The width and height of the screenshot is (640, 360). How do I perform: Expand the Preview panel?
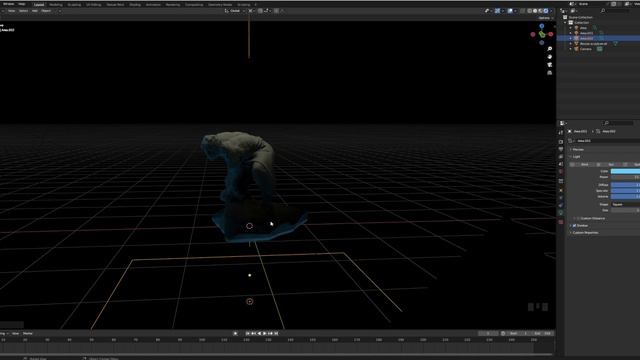click(x=578, y=149)
